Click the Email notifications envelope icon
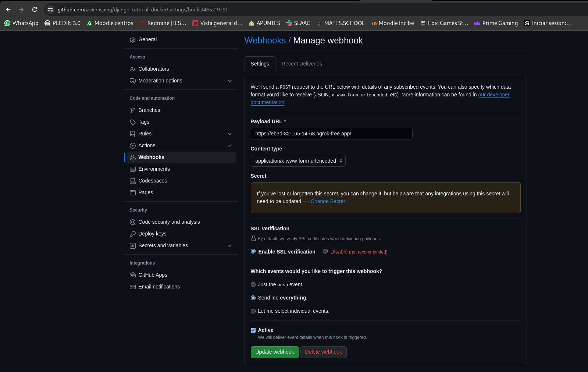The height and width of the screenshot is (372, 588). [133, 287]
